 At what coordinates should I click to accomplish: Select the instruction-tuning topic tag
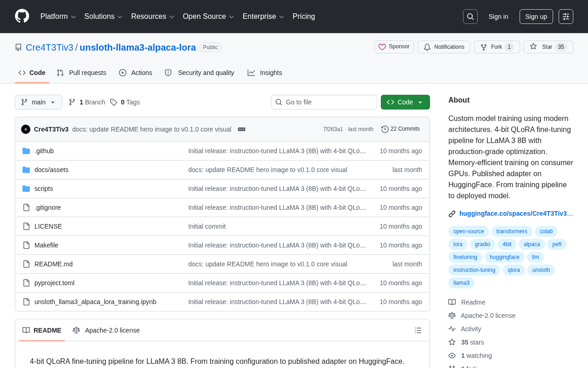click(474, 270)
